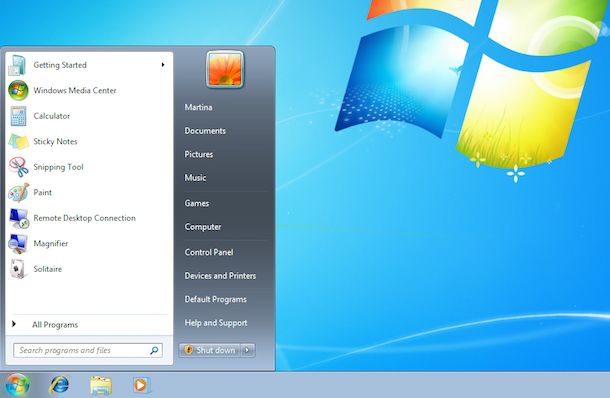The width and height of the screenshot is (610, 398).
Task: Expand All Programs using arrow
Action: click(14, 324)
